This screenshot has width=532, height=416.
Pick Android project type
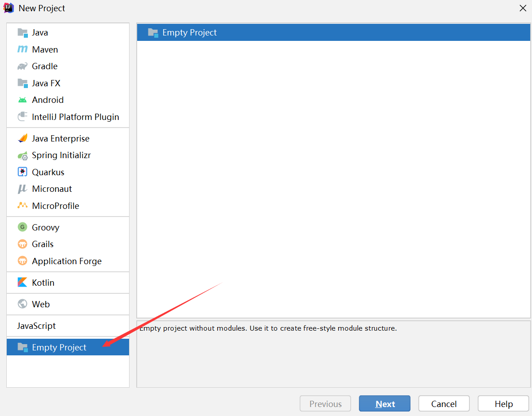coord(68,100)
